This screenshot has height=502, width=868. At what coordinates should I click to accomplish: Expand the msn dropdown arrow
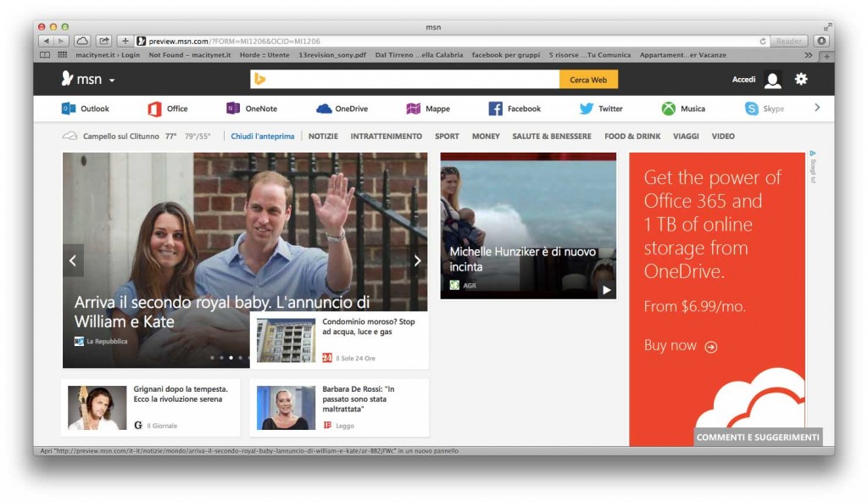tap(112, 81)
